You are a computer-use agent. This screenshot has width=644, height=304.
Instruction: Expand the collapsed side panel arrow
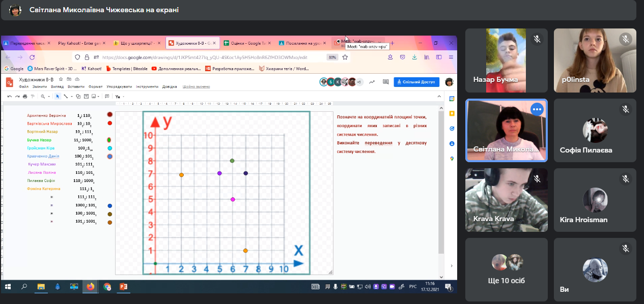pos(452,266)
